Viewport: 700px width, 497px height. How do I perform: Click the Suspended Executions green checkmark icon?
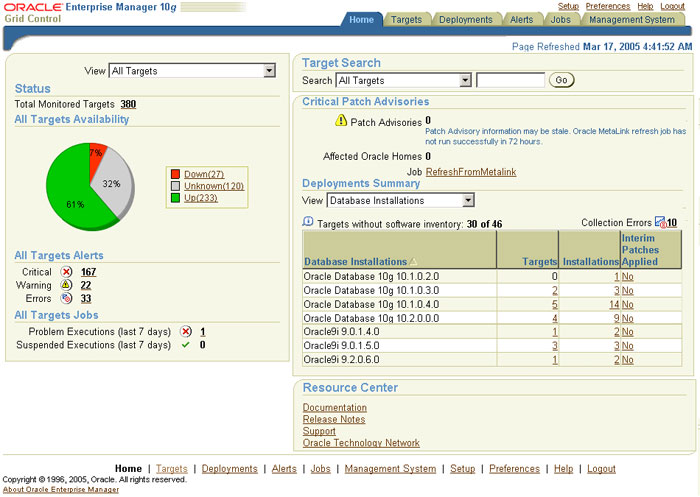(186, 345)
